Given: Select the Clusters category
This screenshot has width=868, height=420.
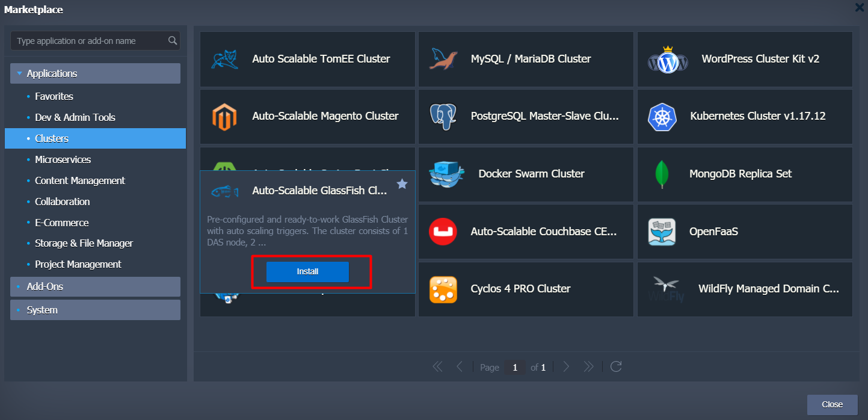Looking at the screenshot, I should coord(95,138).
